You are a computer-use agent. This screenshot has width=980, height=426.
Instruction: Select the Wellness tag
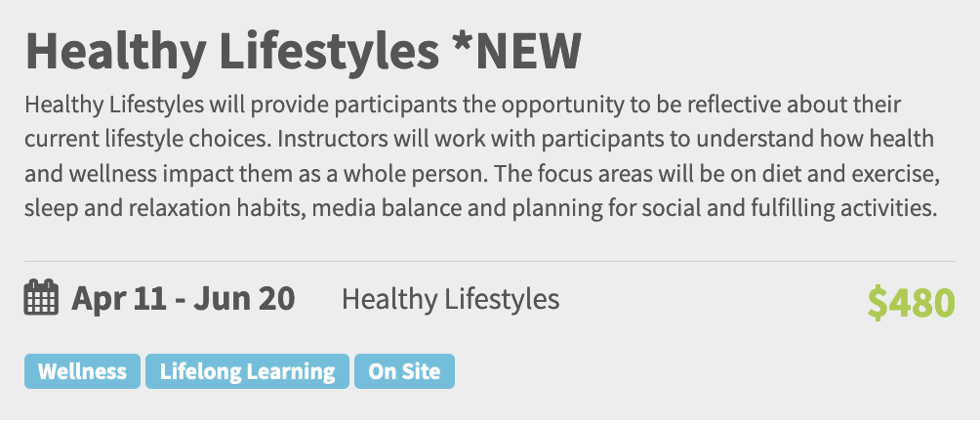[82, 372]
